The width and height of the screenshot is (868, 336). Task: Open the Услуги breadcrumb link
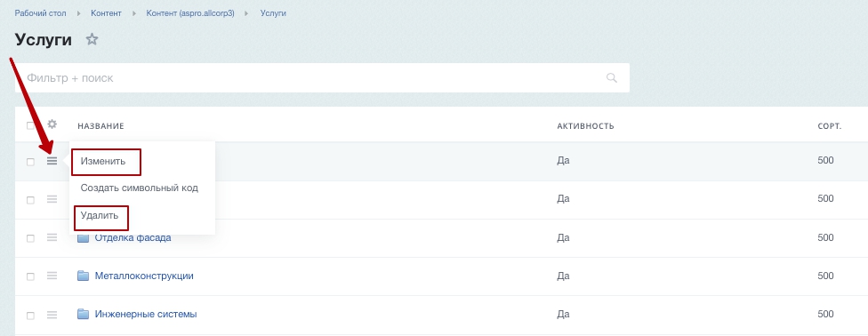coord(273,13)
